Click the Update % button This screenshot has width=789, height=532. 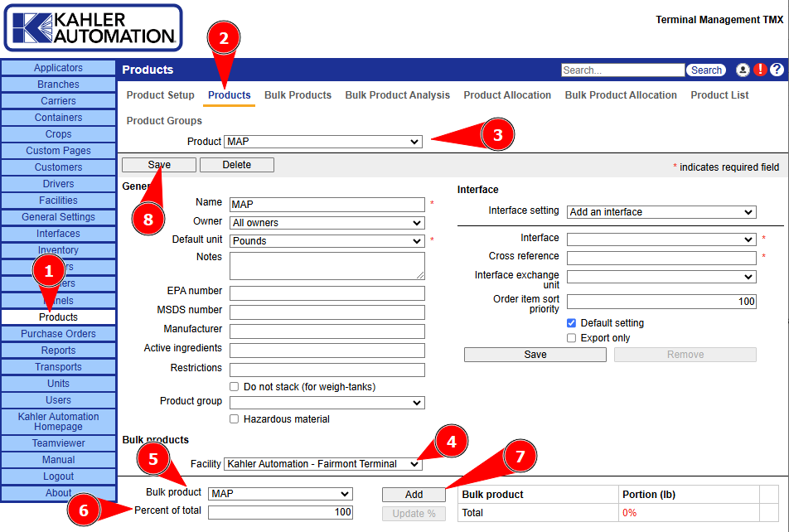pyautogui.click(x=414, y=514)
